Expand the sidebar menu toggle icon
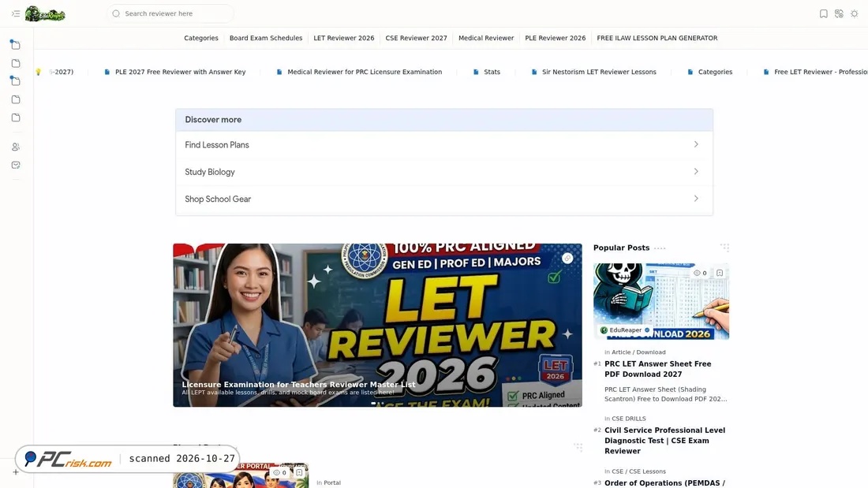The image size is (868, 488). [x=16, y=13]
